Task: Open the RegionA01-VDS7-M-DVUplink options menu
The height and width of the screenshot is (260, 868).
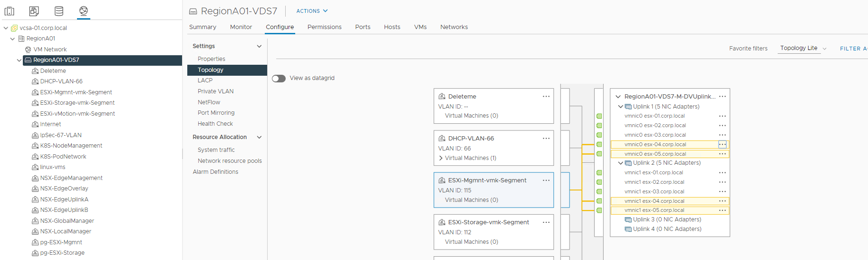Action: pyautogui.click(x=723, y=96)
